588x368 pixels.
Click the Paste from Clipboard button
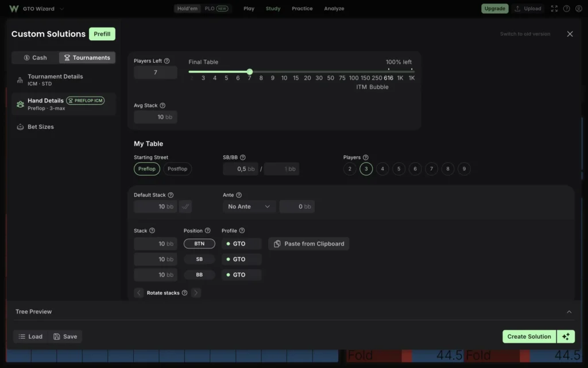tap(308, 244)
